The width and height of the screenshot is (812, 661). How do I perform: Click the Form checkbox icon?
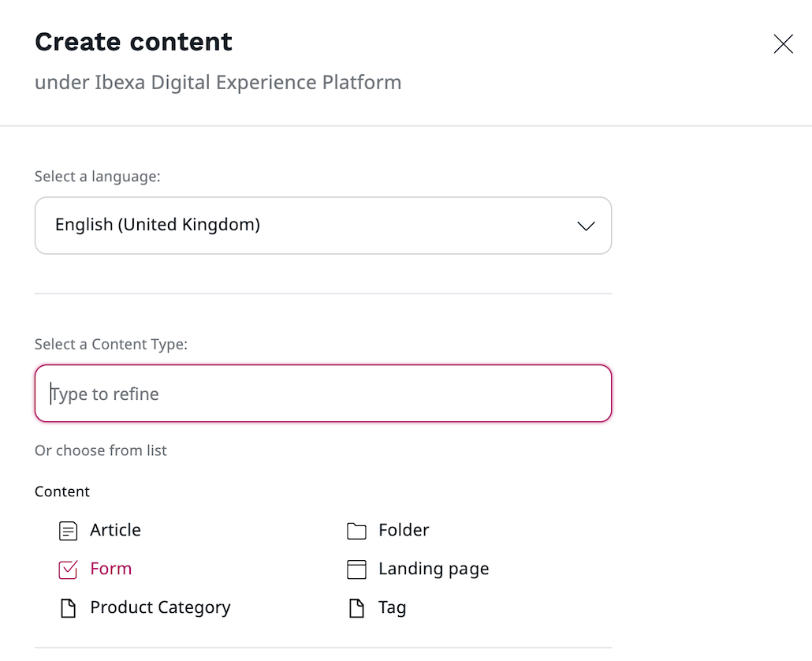(69, 570)
